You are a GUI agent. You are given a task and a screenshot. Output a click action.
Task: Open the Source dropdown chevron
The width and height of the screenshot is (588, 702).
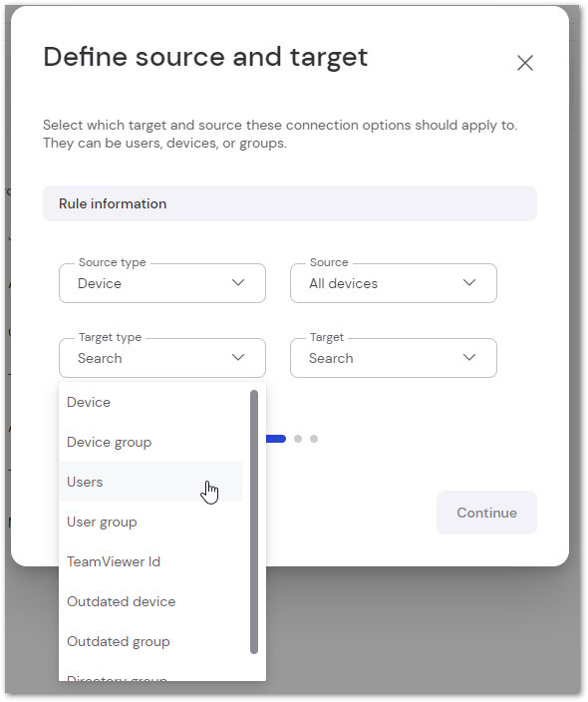tap(469, 282)
